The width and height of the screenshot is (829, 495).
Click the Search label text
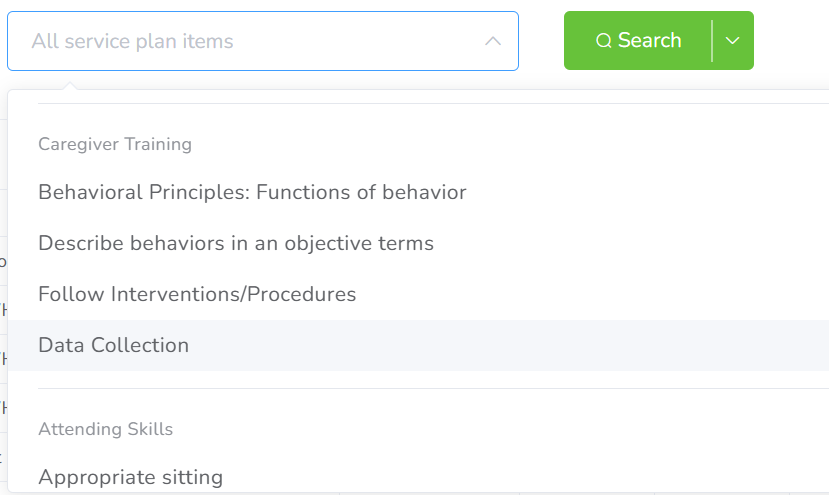(649, 41)
